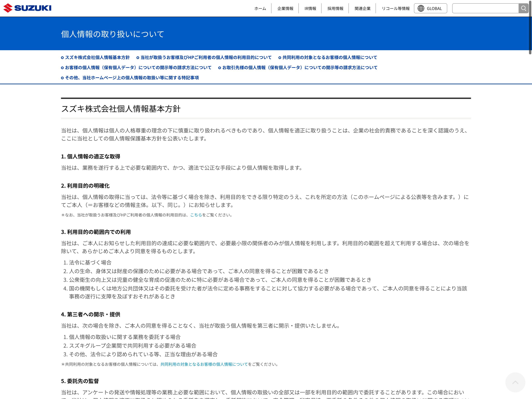Jump to その他、当社ホームページ上 特記事項 anchor

[132, 78]
